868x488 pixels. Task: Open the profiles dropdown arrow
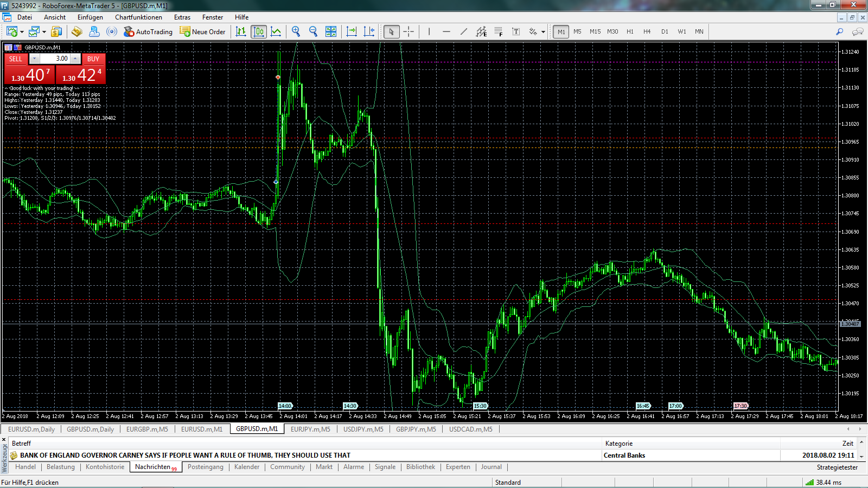pos(44,32)
